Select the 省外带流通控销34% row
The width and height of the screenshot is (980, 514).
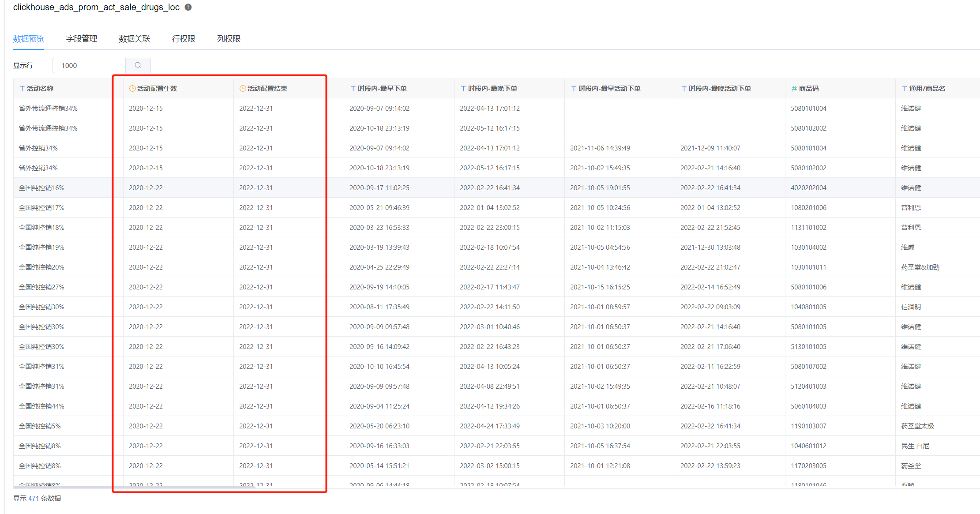(x=48, y=108)
